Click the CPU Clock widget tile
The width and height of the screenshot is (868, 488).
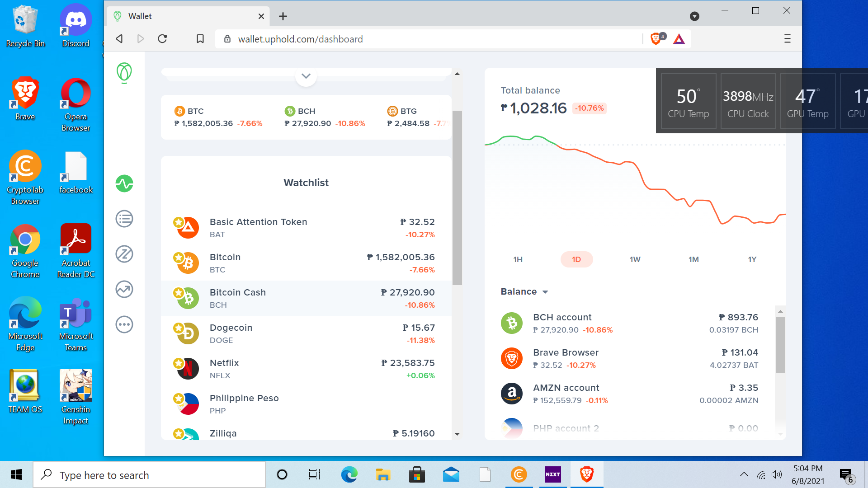(748, 101)
